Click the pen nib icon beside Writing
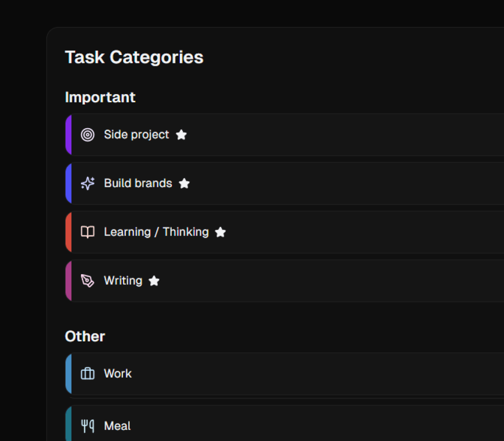Viewport: 504px width, 441px height. [x=87, y=281]
